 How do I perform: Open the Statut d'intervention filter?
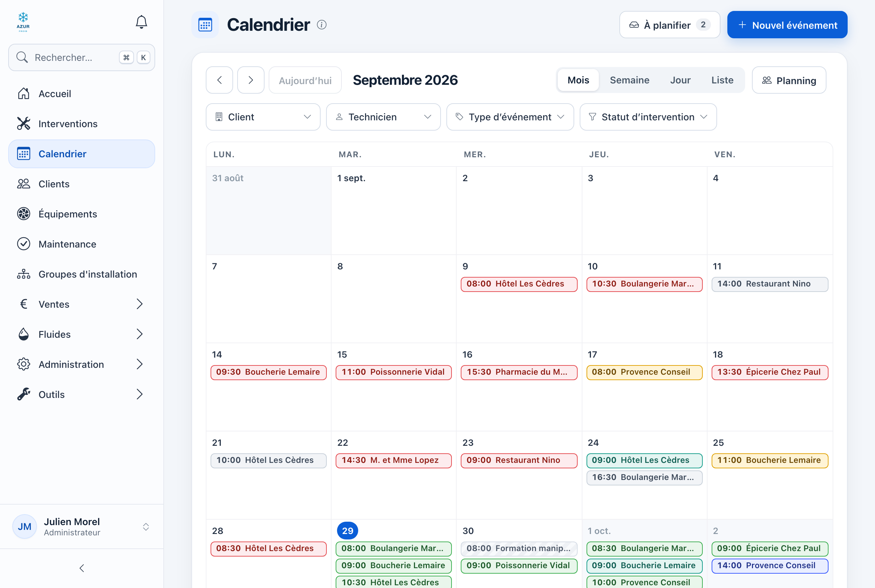[648, 117]
